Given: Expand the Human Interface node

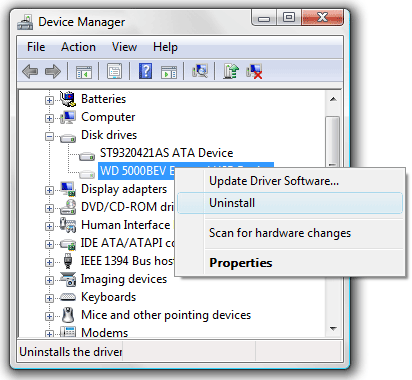Looking at the screenshot, I should [49, 226].
